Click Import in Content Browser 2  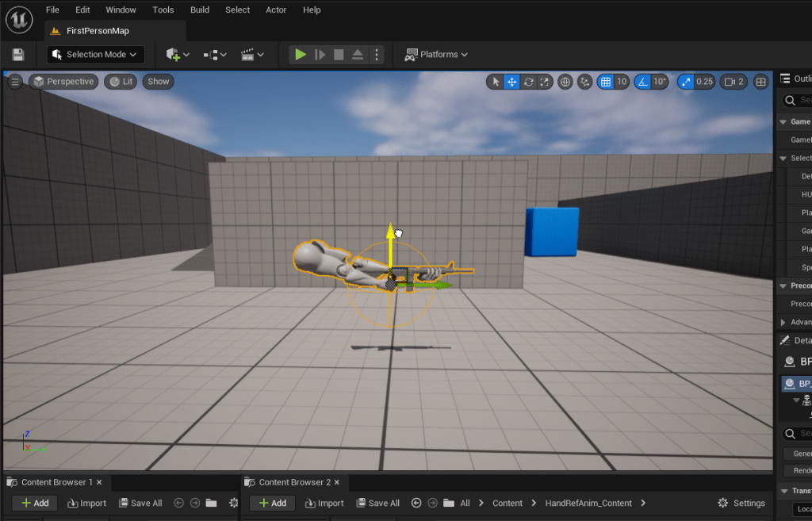pos(325,503)
